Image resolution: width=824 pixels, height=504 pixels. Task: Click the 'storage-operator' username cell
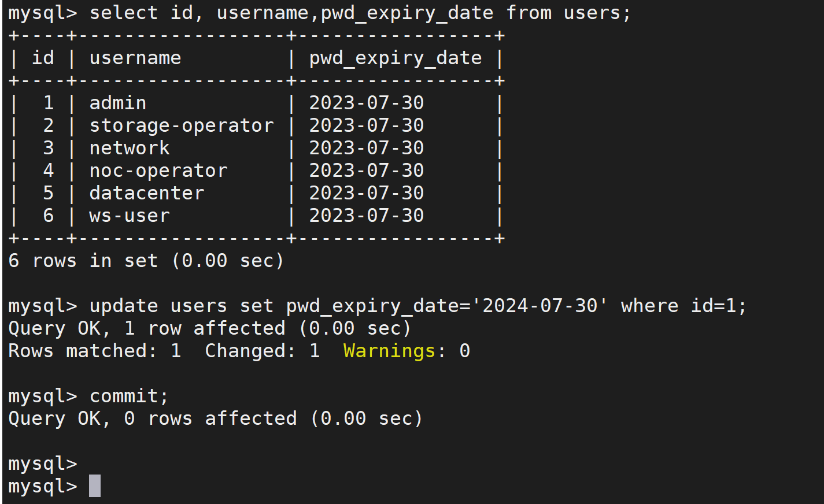[182, 125]
